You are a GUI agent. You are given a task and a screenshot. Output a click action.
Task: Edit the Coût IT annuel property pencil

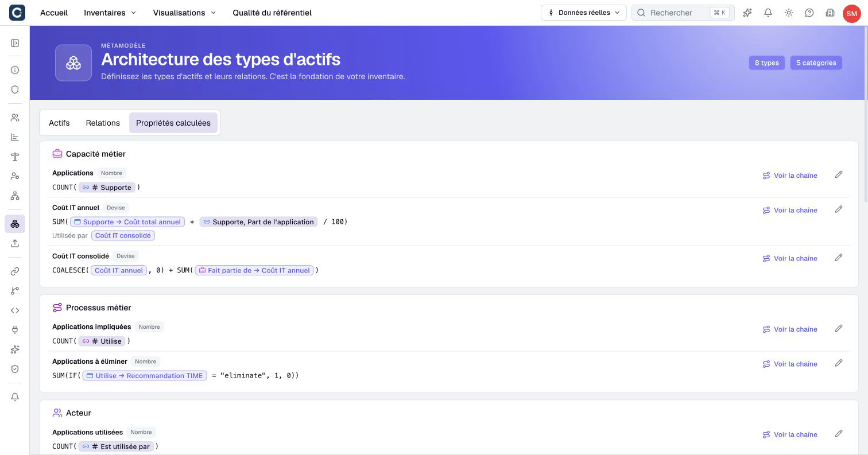click(839, 209)
